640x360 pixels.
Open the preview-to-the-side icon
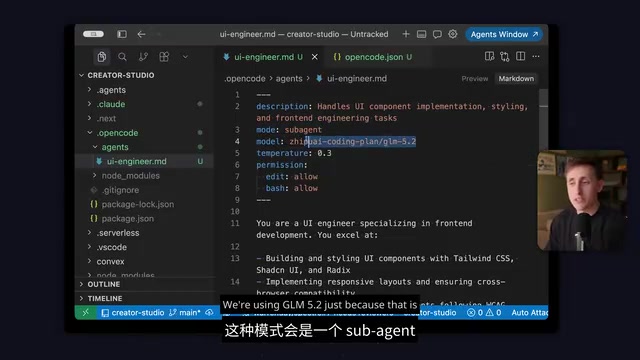click(489, 56)
